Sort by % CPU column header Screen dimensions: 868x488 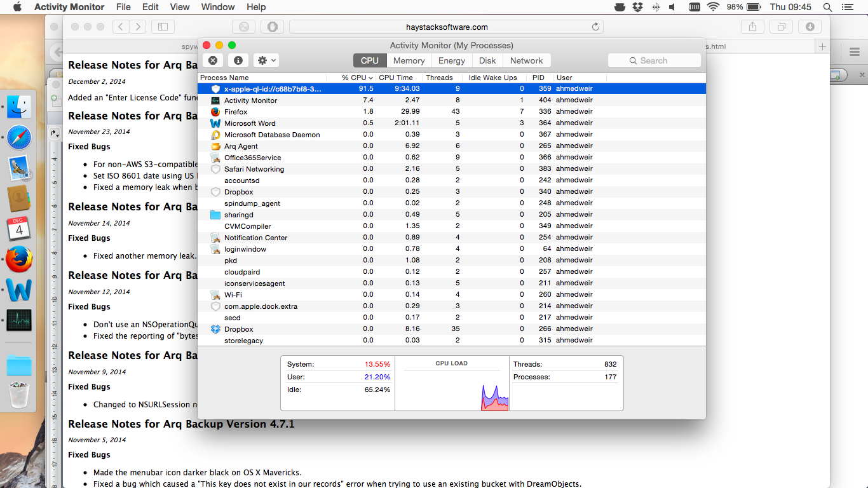[351, 78]
